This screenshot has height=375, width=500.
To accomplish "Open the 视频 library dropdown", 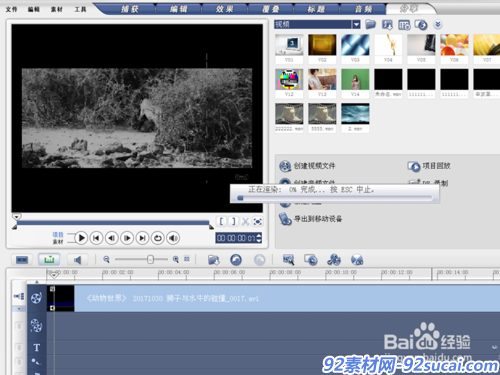I will pos(356,24).
